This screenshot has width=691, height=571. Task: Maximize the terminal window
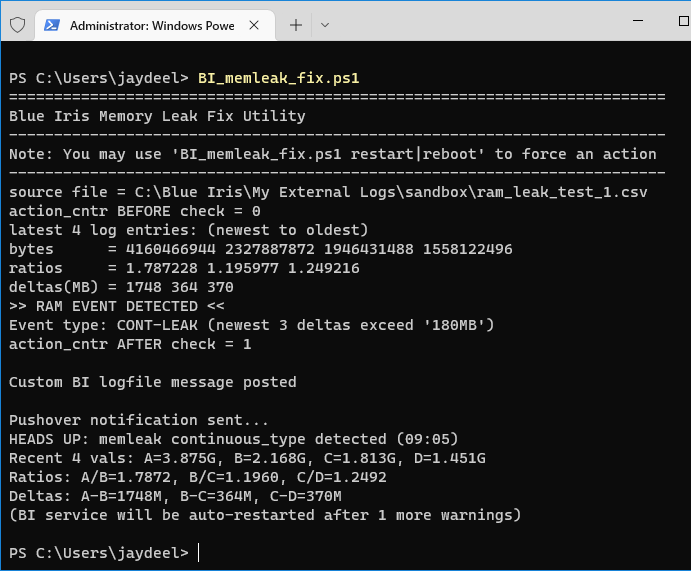[x=684, y=21]
